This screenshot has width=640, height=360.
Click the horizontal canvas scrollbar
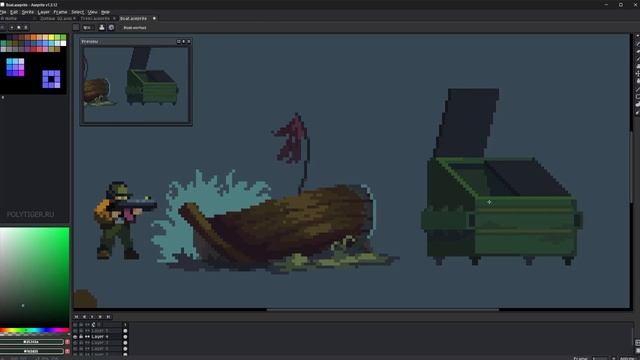tap(382, 310)
